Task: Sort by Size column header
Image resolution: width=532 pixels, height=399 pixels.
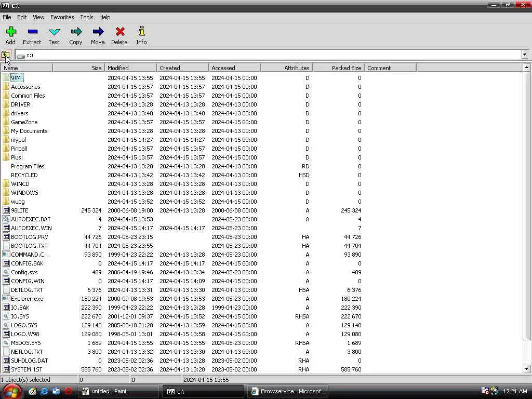Action: click(79, 68)
